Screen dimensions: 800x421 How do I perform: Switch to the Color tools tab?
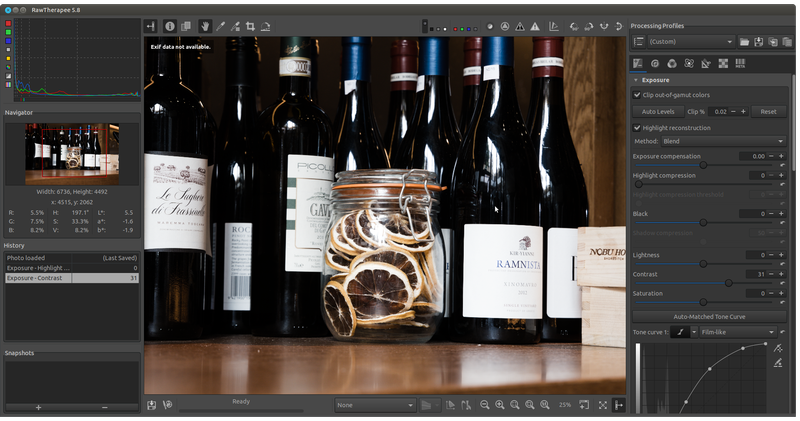click(x=672, y=63)
